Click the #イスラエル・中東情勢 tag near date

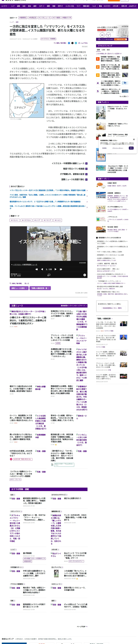[49, 39]
